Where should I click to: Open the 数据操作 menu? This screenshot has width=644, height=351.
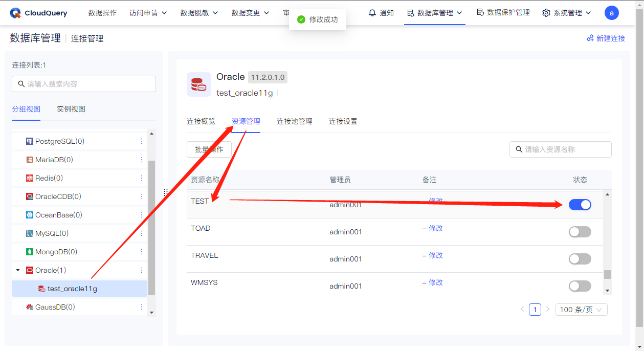(102, 13)
